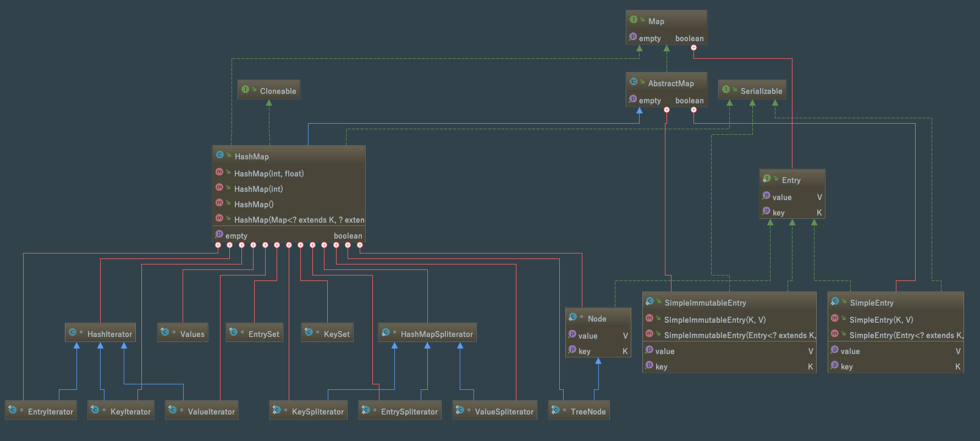Click the interface icon on Map node
This screenshot has width=980, height=441.
(x=634, y=20)
